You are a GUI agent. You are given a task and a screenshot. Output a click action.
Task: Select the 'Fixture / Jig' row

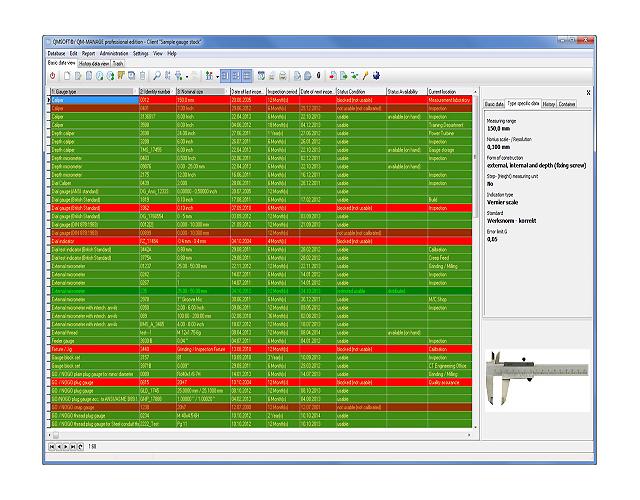tap(260, 349)
